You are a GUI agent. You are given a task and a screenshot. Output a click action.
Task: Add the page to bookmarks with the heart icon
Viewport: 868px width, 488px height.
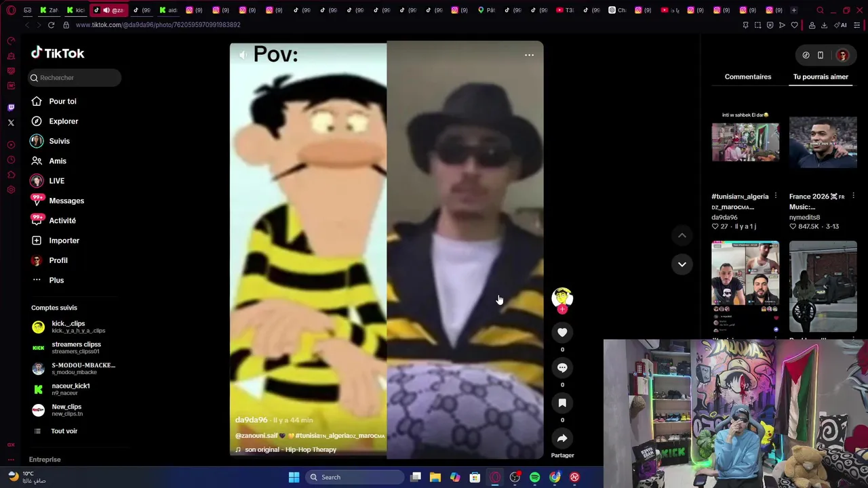point(794,25)
